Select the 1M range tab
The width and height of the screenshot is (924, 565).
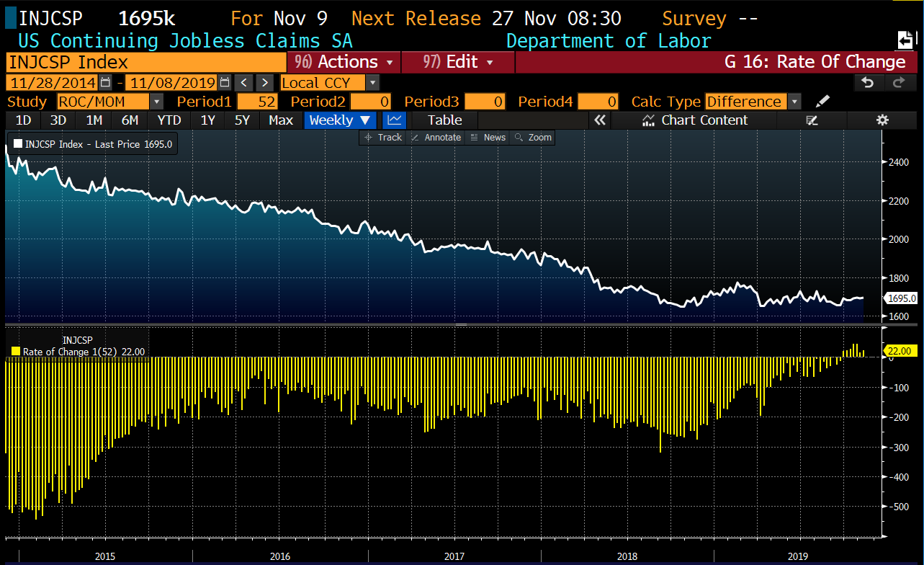pyautogui.click(x=94, y=120)
